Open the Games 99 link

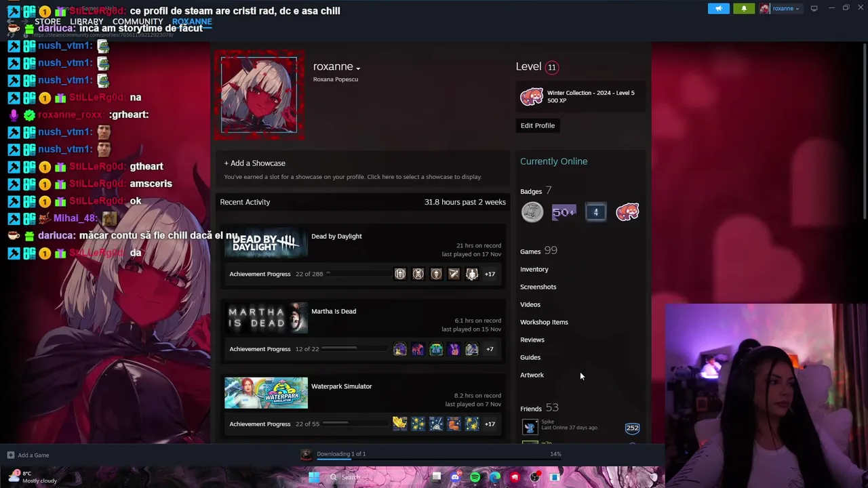click(538, 251)
